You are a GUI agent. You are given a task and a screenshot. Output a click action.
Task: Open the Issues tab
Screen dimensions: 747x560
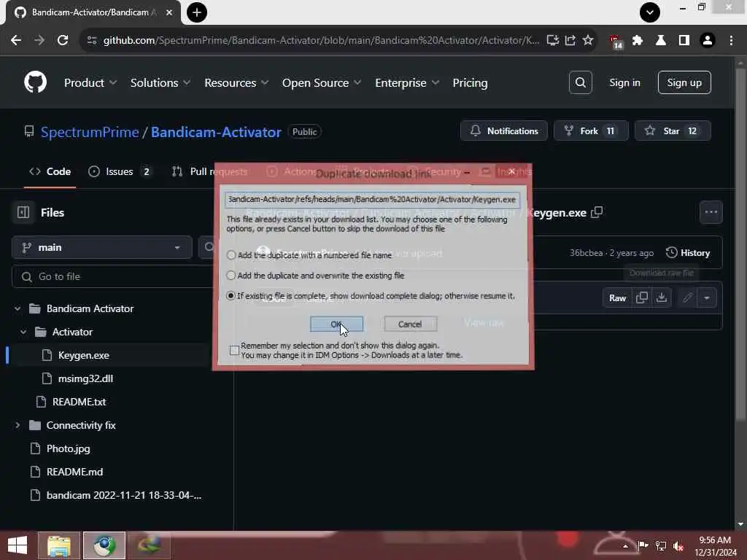tap(120, 171)
